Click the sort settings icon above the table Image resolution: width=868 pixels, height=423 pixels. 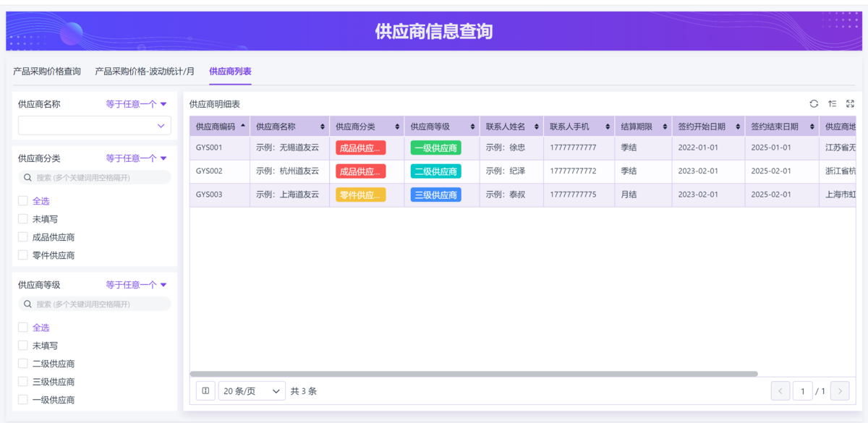[x=832, y=104]
